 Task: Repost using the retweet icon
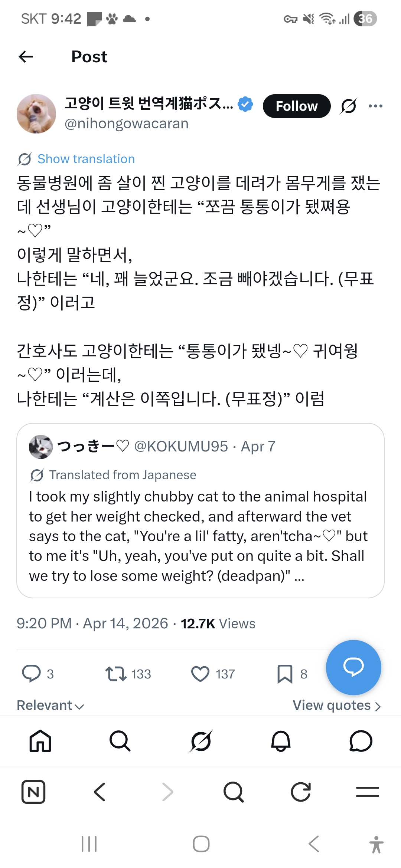[116, 674]
